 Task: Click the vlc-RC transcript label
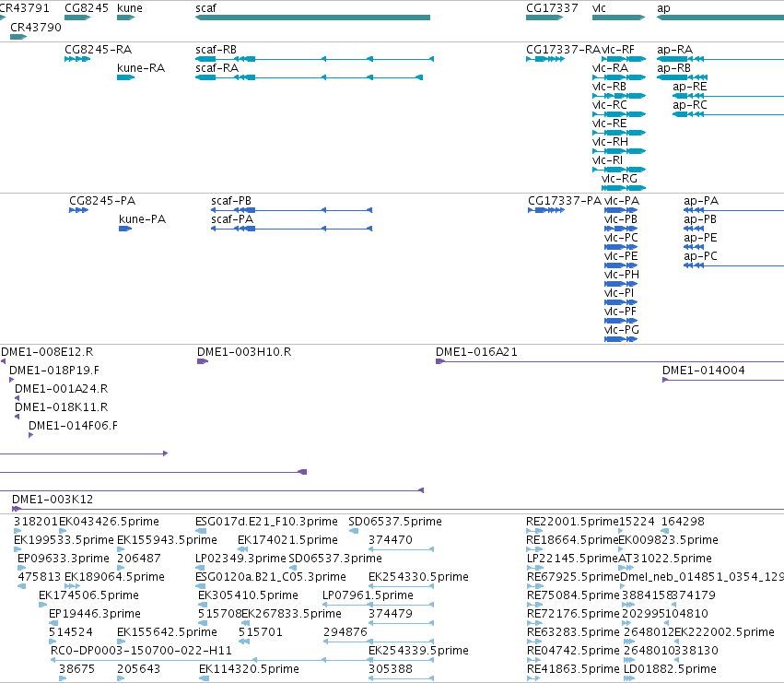610,105
